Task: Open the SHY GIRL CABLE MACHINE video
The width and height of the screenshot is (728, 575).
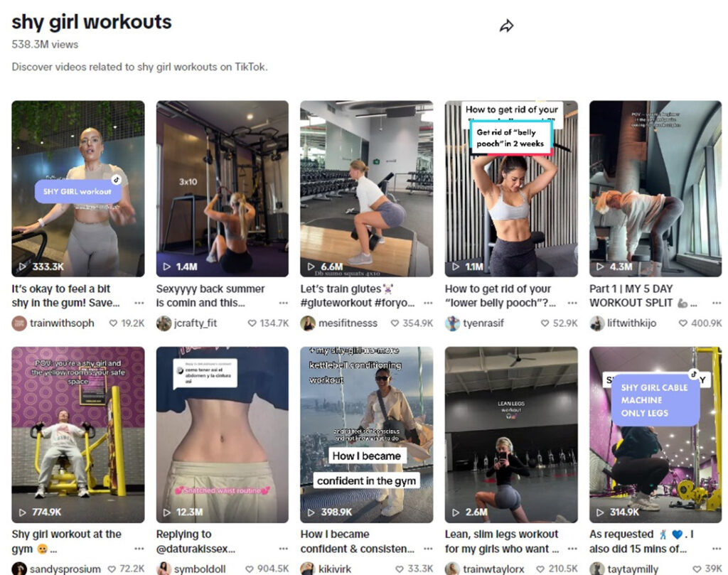Action: pyautogui.click(x=655, y=434)
